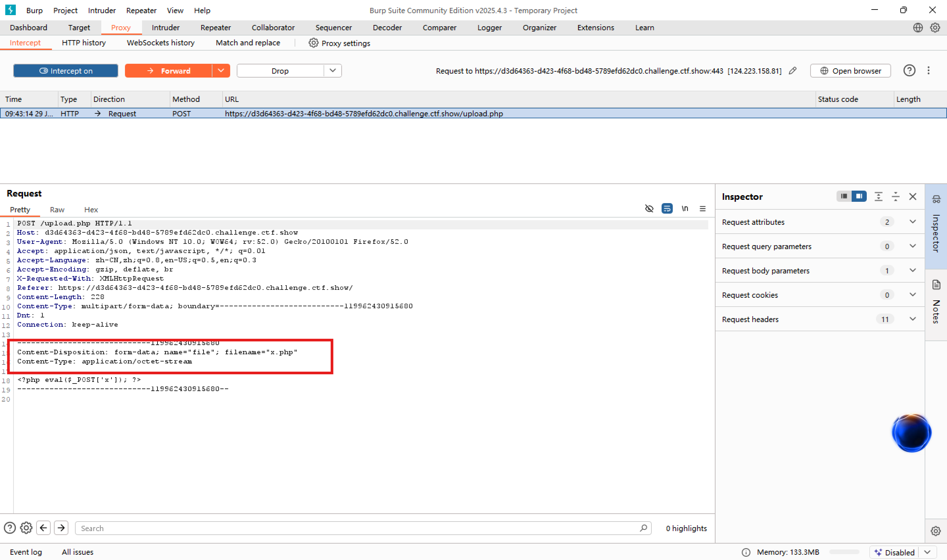The width and height of the screenshot is (947, 560).
Task: Toggle line wrap icon in Request editor
Action: pyautogui.click(x=667, y=208)
